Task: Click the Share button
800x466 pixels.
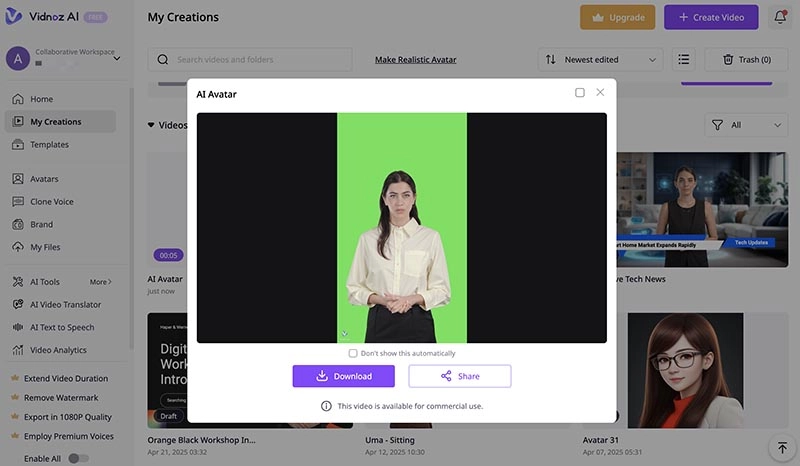Action: pyautogui.click(x=459, y=376)
